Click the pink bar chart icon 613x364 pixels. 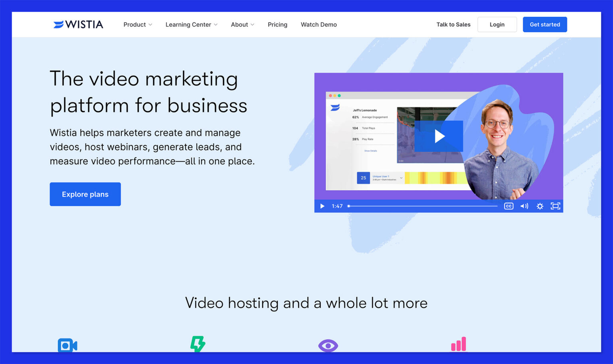(458, 344)
